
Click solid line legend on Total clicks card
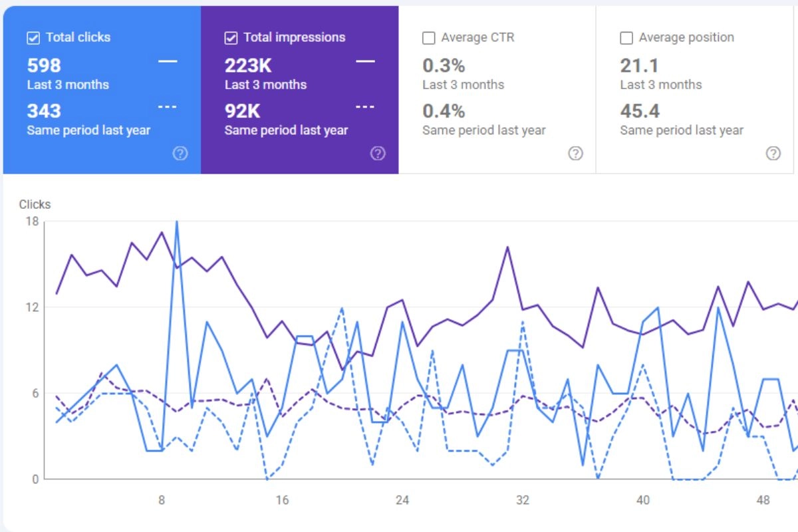coord(168,61)
